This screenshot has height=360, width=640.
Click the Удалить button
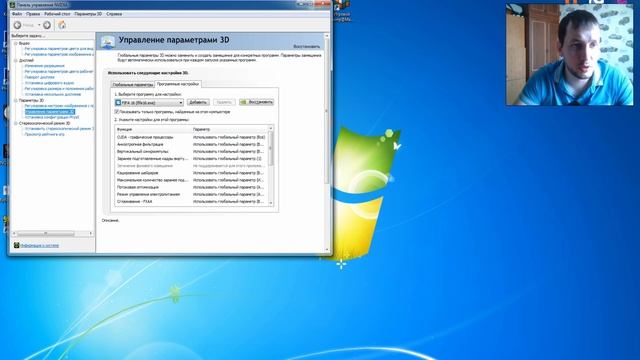[x=224, y=102]
